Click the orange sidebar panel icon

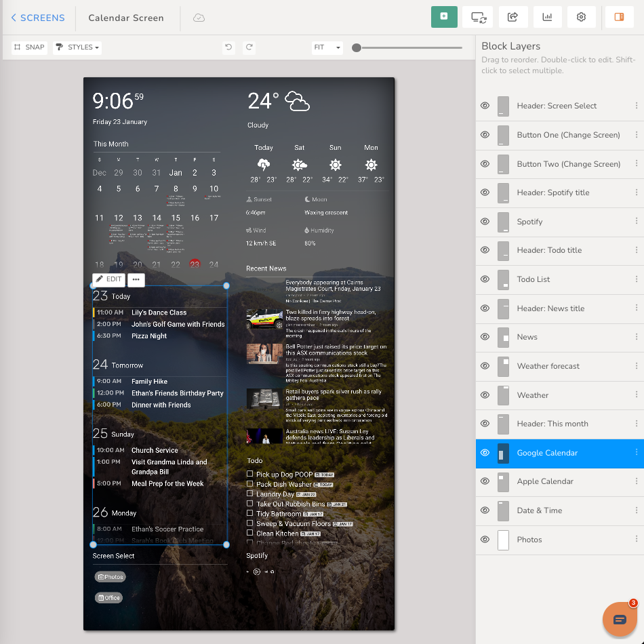pos(618,16)
